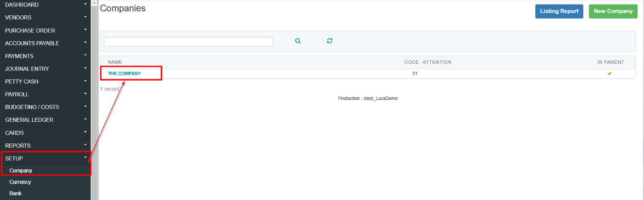Click the refresh list icon
Image resolution: width=644 pixels, height=200 pixels.
pyautogui.click(x=330, y=41)
